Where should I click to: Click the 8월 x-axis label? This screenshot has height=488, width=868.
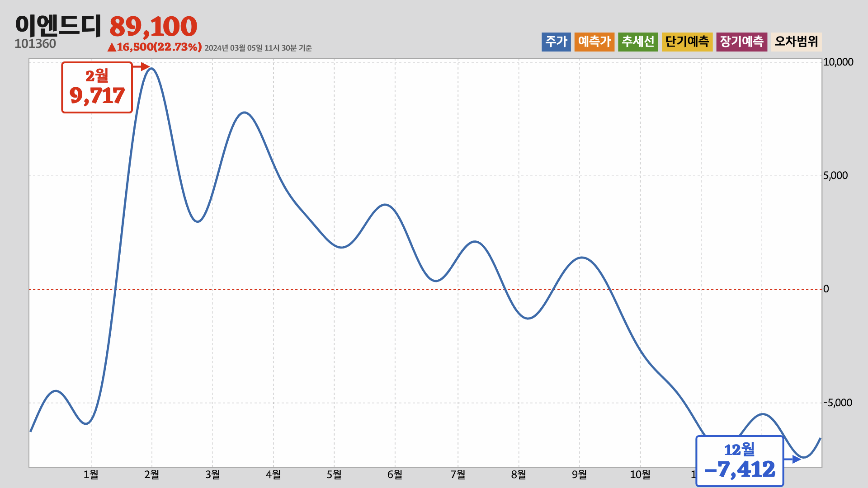(x=519, y=474)
